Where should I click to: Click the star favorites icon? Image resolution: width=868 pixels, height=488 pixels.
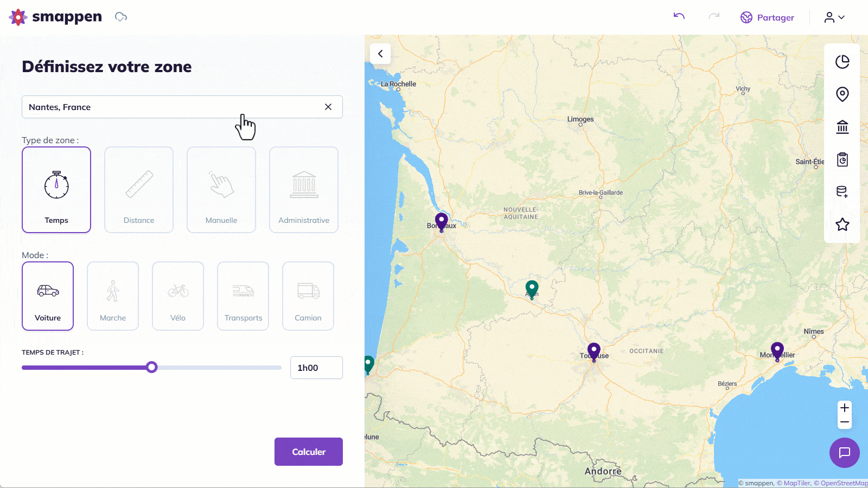click(842, 224)
